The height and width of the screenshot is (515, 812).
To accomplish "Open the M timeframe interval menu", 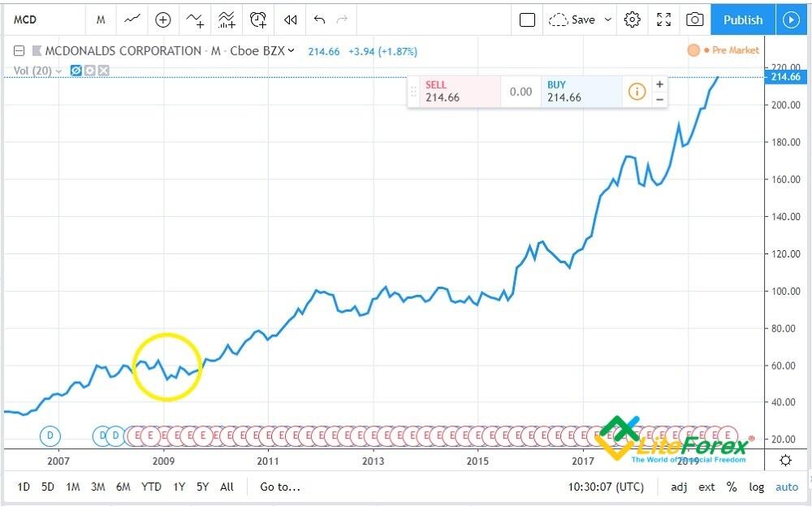I will (101, 19).
